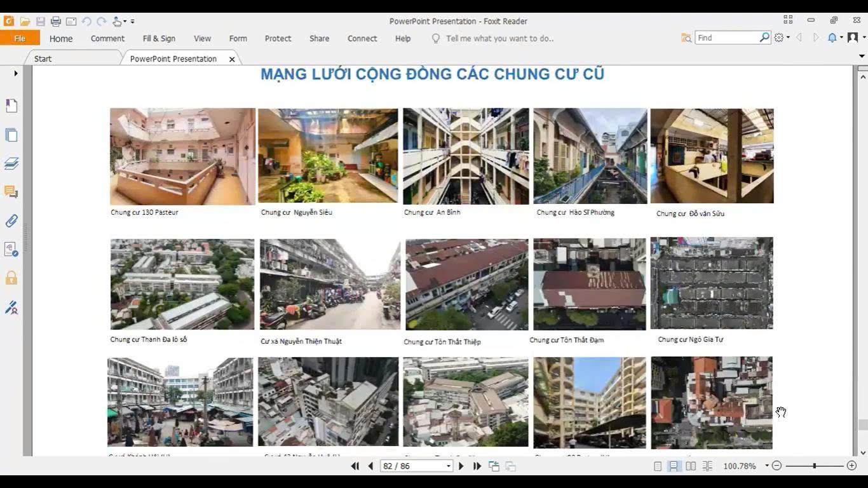This screenshot has width=868, height=488.
Task: Switch to the Home ribbon tab
Action: pyautogui.click(x=61, y=38)
